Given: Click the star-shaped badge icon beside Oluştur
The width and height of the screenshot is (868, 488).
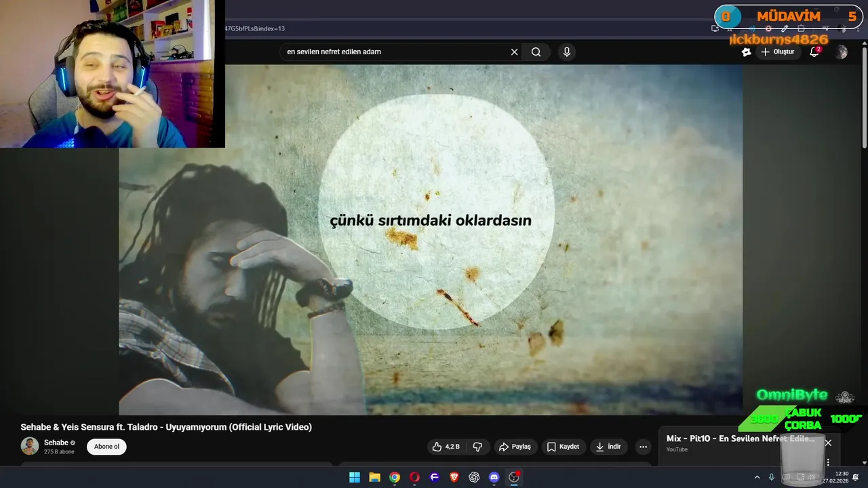Looking at the screenshot, I should tap(747, 52).
